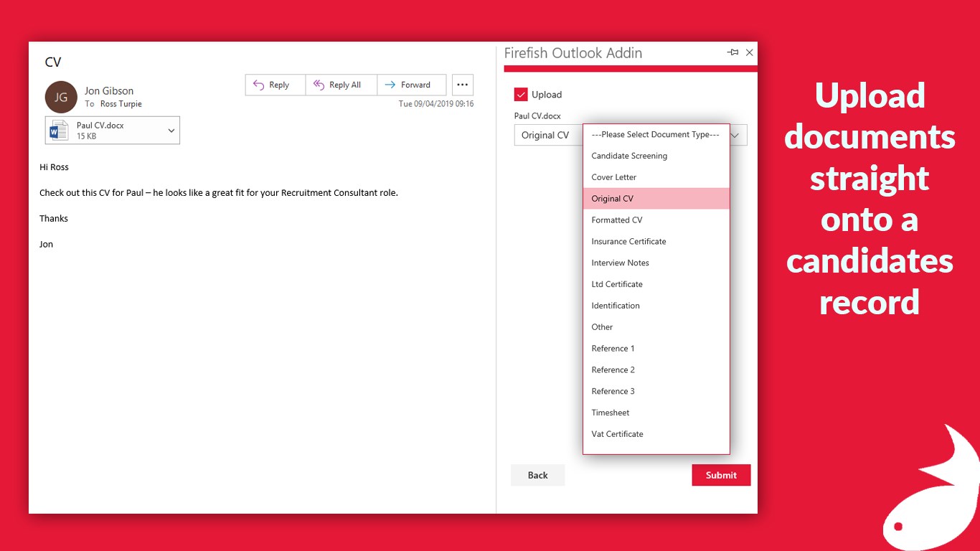Image resolution: width=980 pixels, height=551 pixels.
Task: Pick Interview Notes from the list
Action: [656, 263]
